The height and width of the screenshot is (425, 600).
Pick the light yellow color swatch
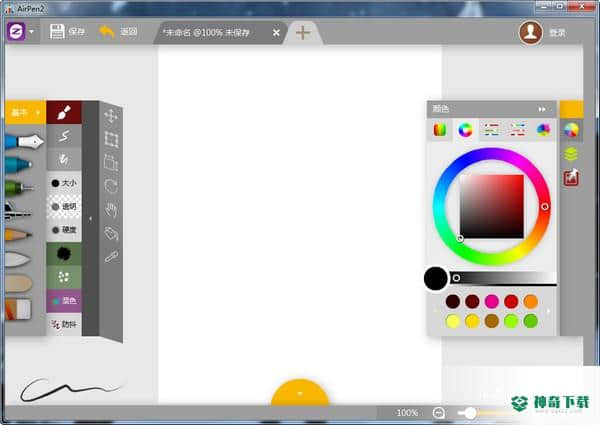click(453, 321)
